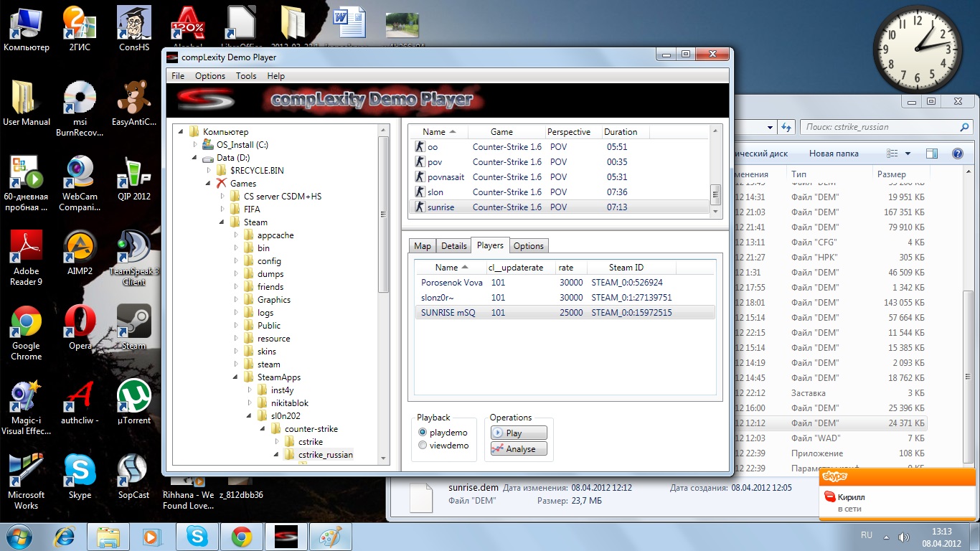Screen dimensions: 980x551
Task: Open the Tools menu
Action: (246, 76)
